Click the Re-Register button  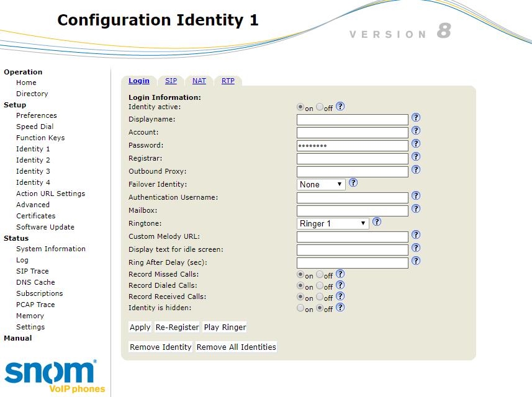177,328
